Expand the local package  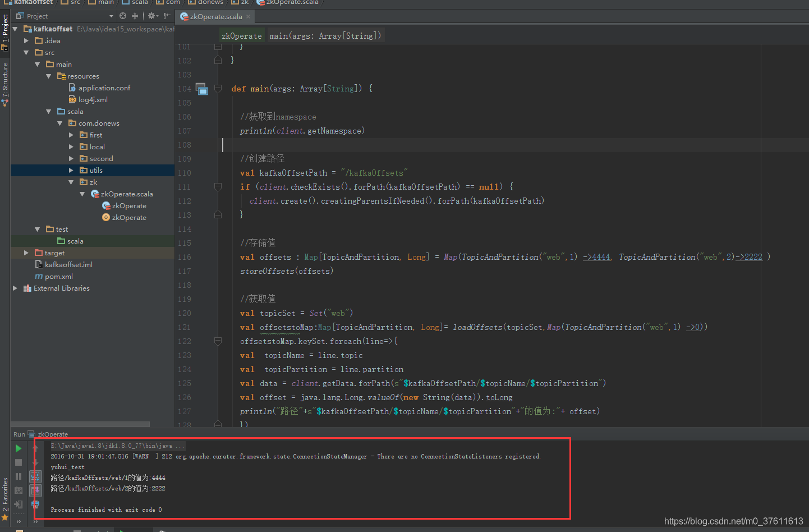point(71,146)
